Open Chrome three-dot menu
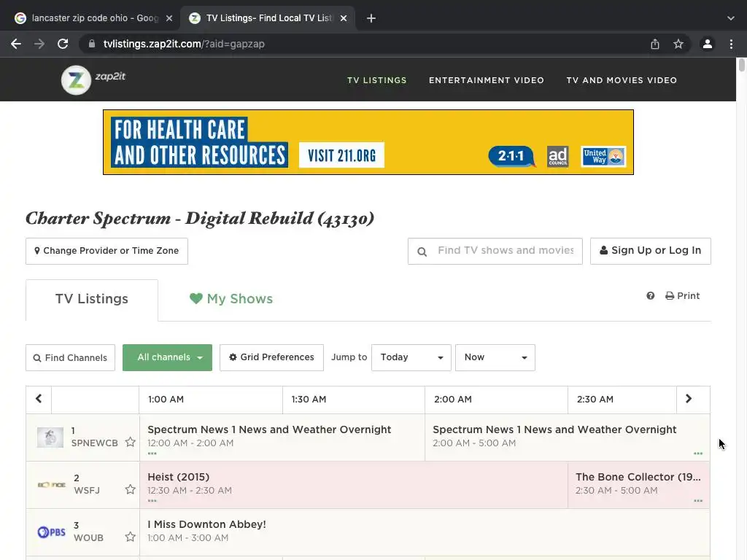The width and height of the screenshot is (747, 560). (731, 44)
